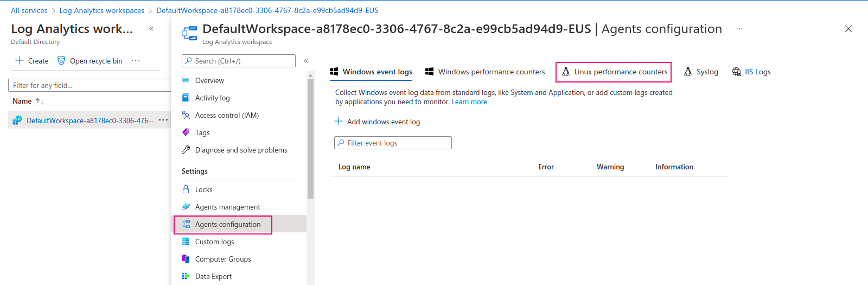
Task: Go to Log Analytics workspaces breadcrumb
Action: (102, 10)
